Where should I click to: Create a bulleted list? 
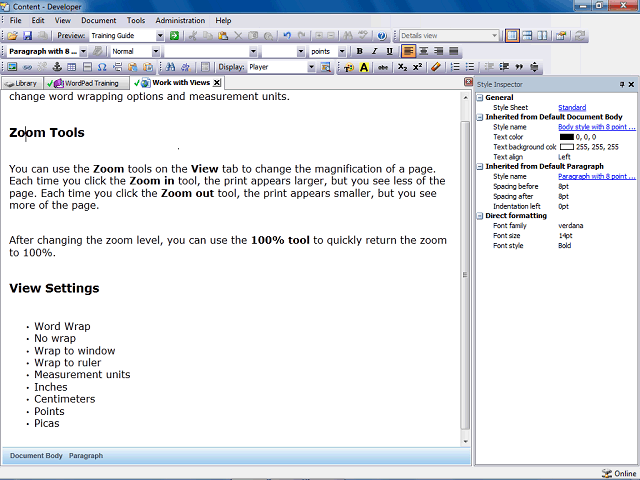[470, 67]
